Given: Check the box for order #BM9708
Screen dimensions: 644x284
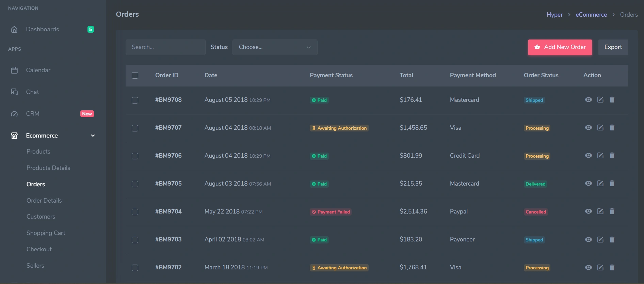Looking at the screenshot, I should [x=135, y=100].
